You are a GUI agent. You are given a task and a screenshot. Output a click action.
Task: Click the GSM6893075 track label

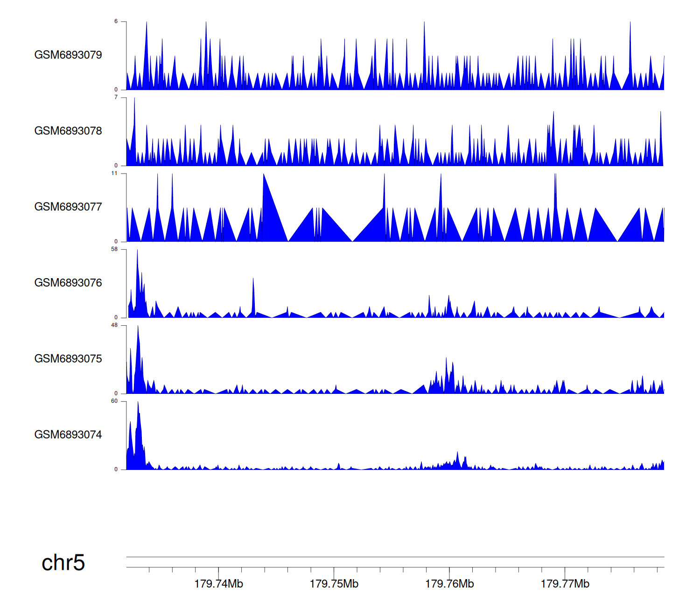pos(68,359)
